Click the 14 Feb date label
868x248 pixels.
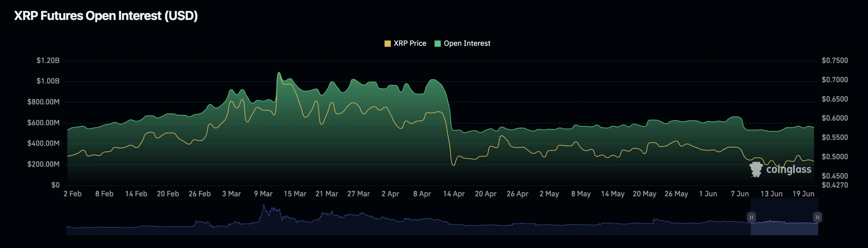click(x=136, y=194)
